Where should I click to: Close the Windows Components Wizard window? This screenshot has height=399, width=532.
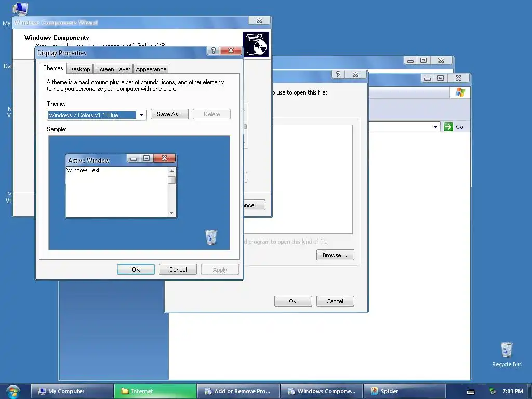(x=259, y=20)
